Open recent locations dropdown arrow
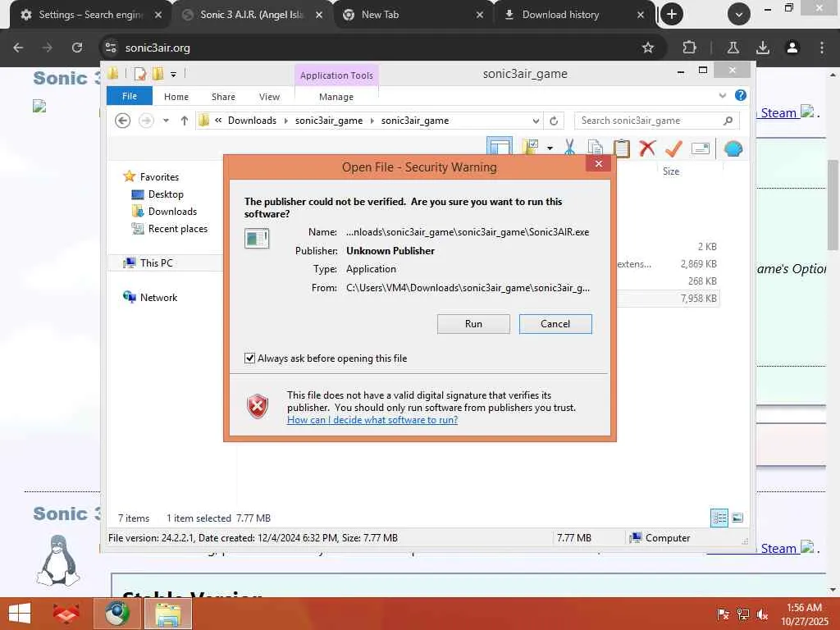The image size is (840, 630). point(166,121)
